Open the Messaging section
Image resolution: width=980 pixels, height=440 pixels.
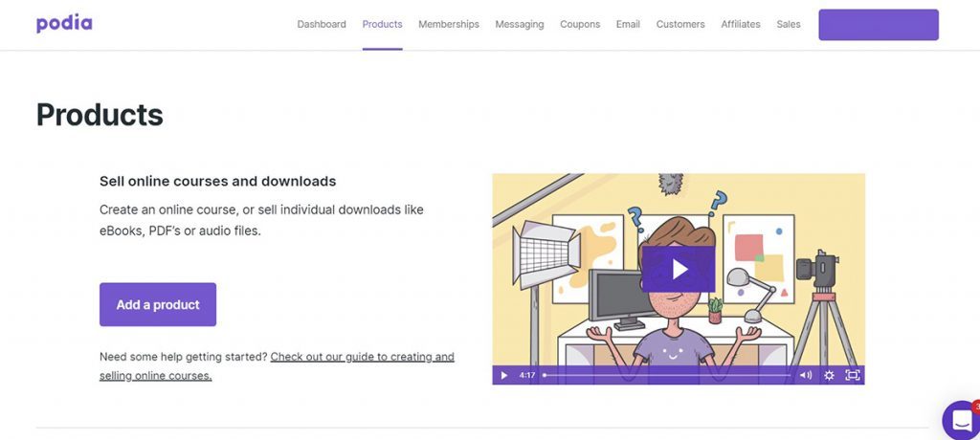tap(520, 25)
